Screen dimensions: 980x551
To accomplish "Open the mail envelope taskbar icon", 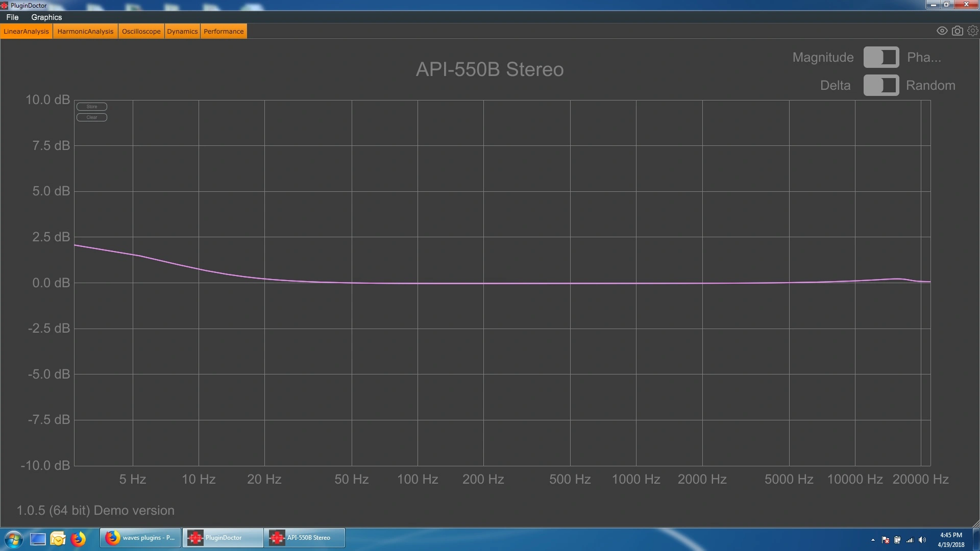I will tap(58, 539).
